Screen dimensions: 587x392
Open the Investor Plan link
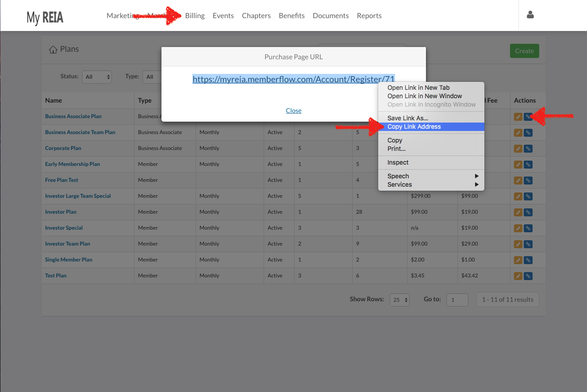(x=61, y=212)
